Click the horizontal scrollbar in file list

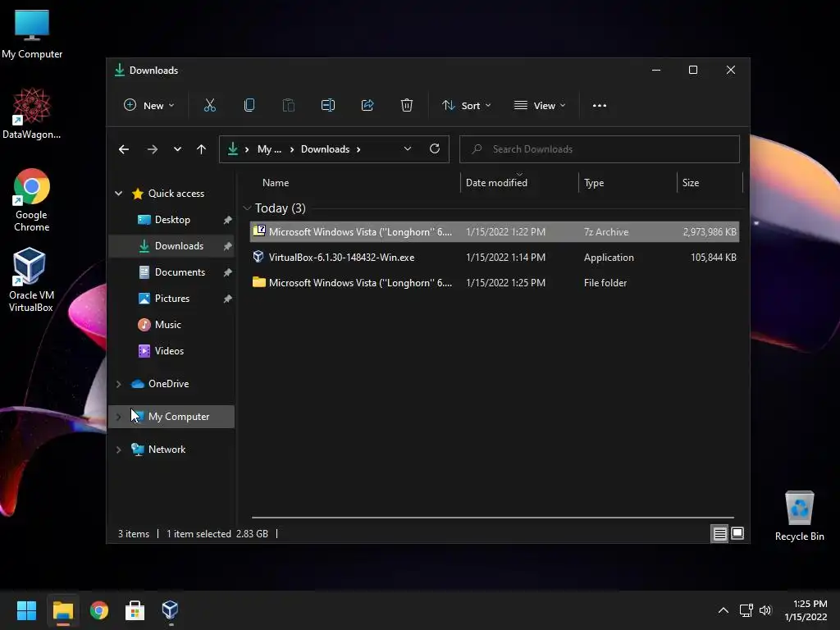pos(493,518)
